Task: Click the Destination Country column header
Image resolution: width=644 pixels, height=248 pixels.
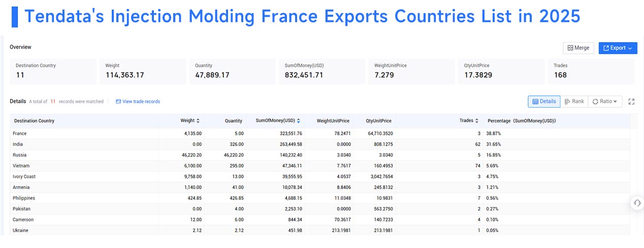Action: [x=34, y=121]
